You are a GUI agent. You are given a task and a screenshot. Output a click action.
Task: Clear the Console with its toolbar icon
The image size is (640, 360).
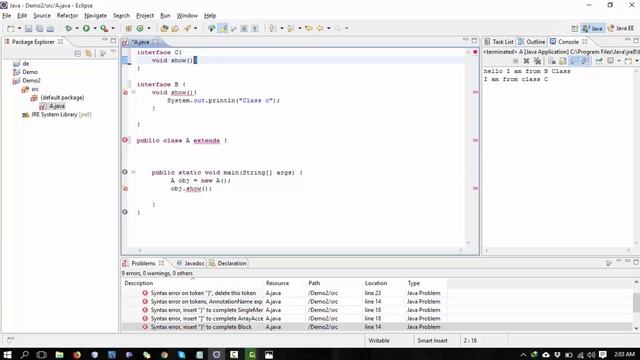pos(552,61)
